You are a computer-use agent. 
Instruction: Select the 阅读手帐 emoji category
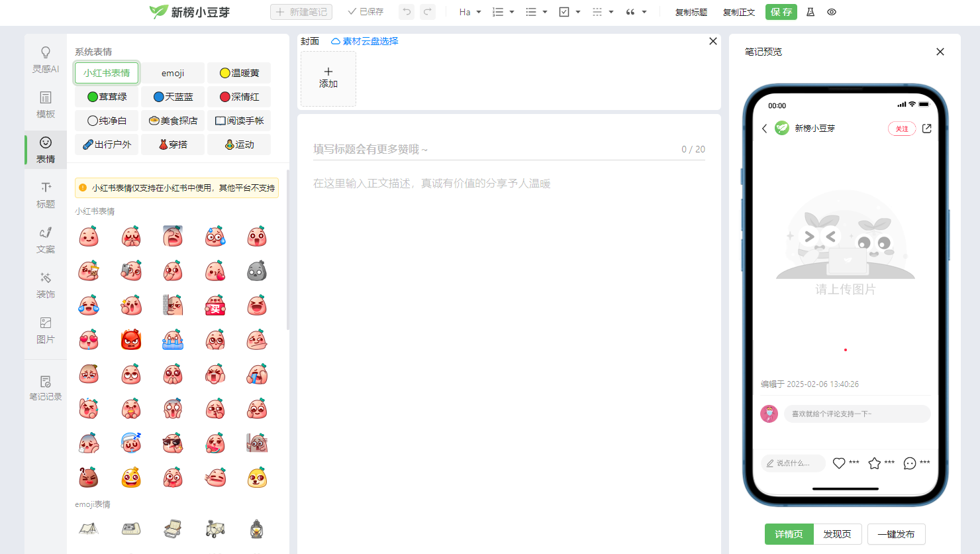[239, 121]
